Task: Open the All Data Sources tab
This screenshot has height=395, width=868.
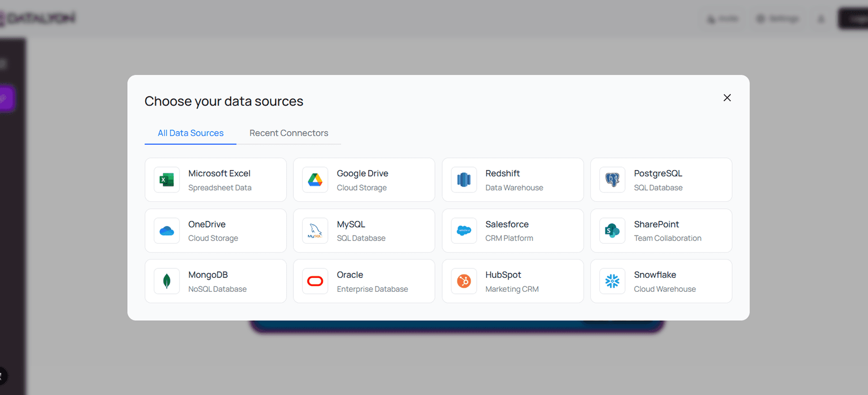Action: (190, 133)
